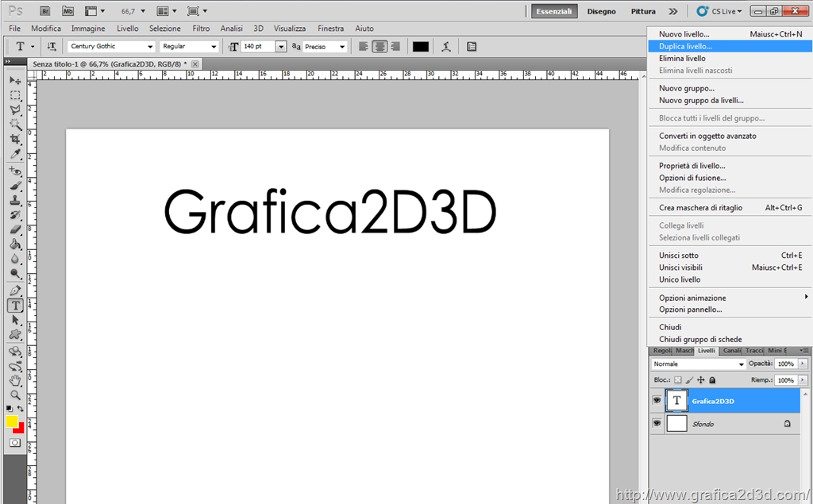
Task: Open the Livello menu
Action: click(x=128, y=29)
